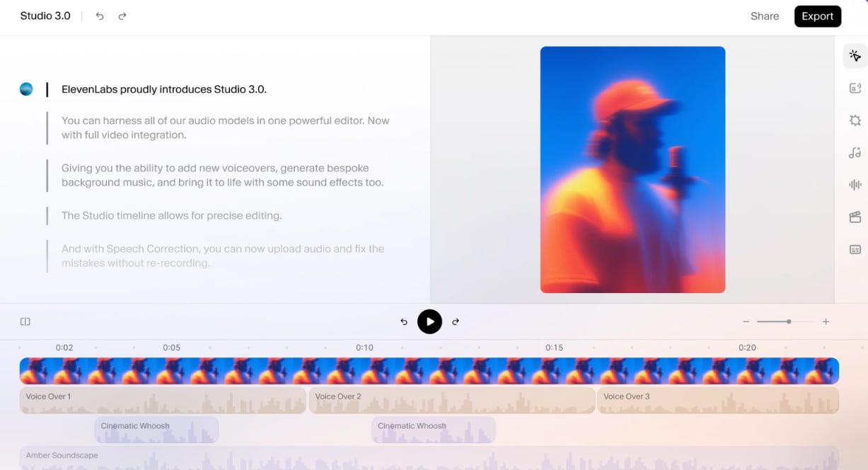Select the line "The Studio timeline allows for precise editing."
Image resolution: width=868 pixels, height=470 pixels.
pos(172,215)
